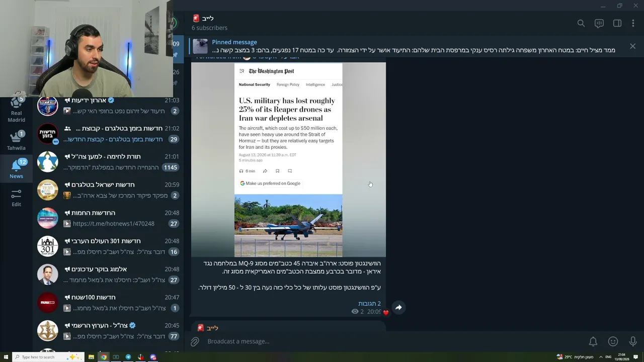Click the 1145 unread badge
Screen dimensions: 644x362
pos(171,167)
